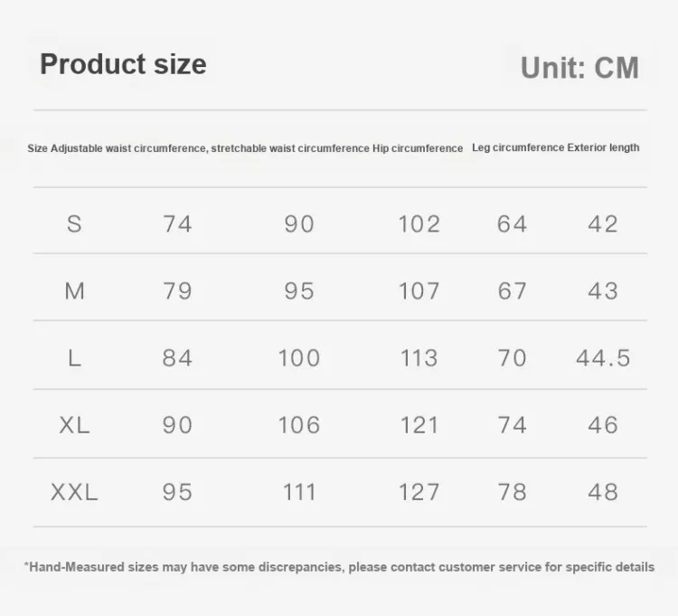Click the hip value 102 for size S
The height and width of the screenshot is (616, 678).
(419, 224)
